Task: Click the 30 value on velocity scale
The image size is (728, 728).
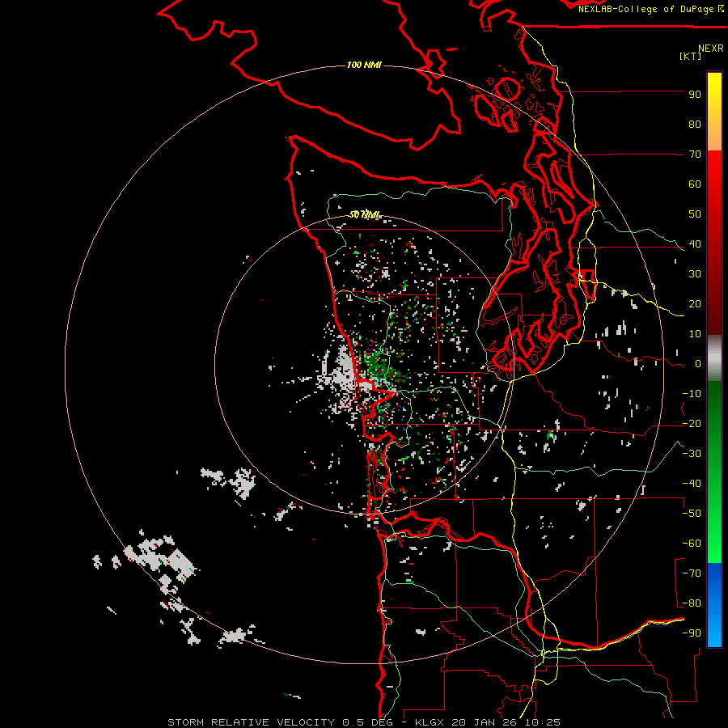Action: click(695, 274)
